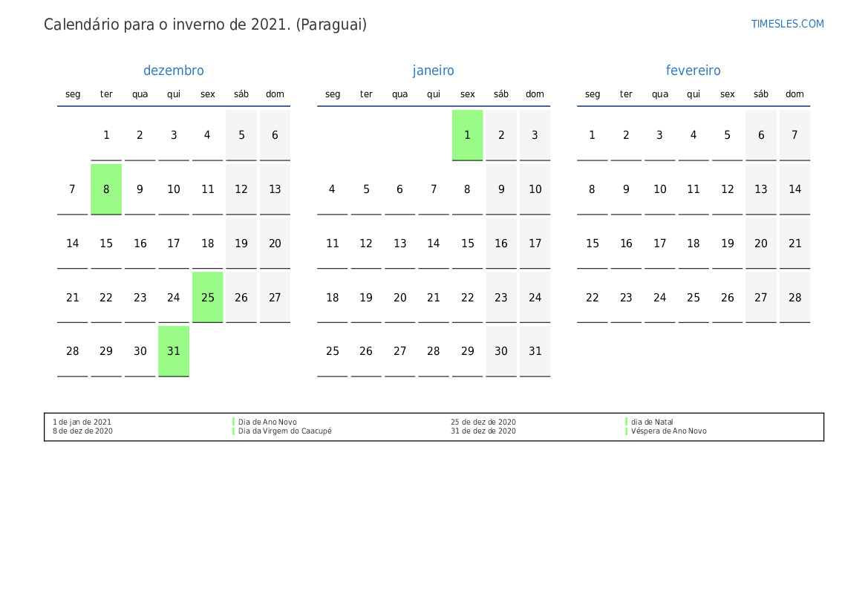Select January 15 in the calendar
The height and width of the screenshot is (614, 868).
click(467, 244)
